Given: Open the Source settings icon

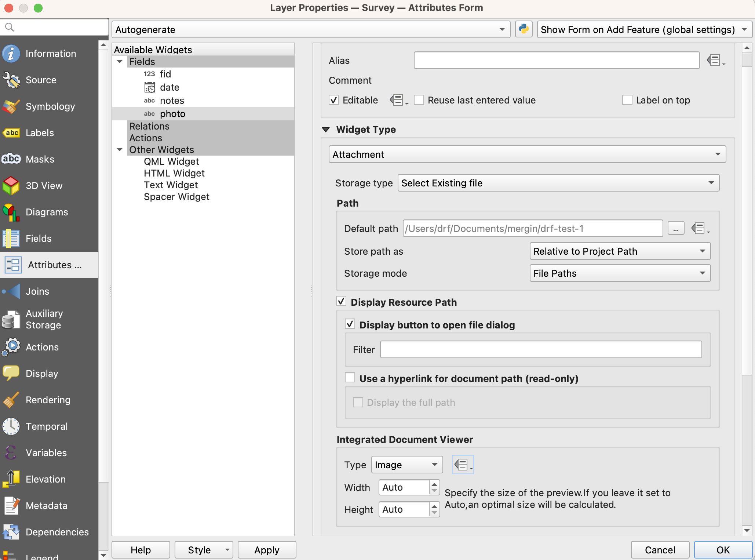Looking at the screenshot, I should point(11,80).
